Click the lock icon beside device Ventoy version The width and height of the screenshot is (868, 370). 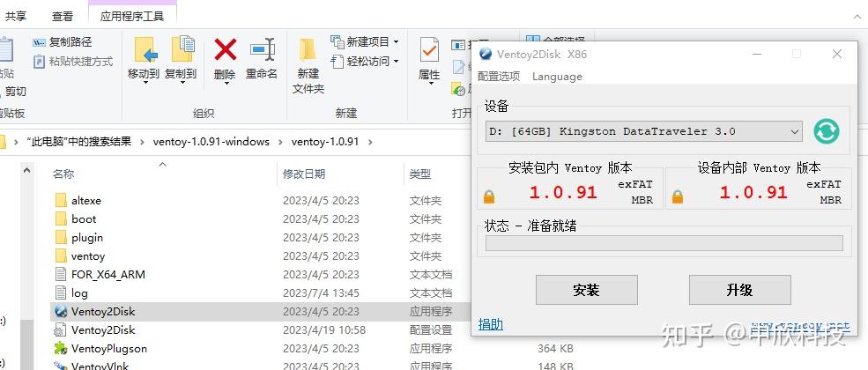pyautogui.click(x=678, y=196)
